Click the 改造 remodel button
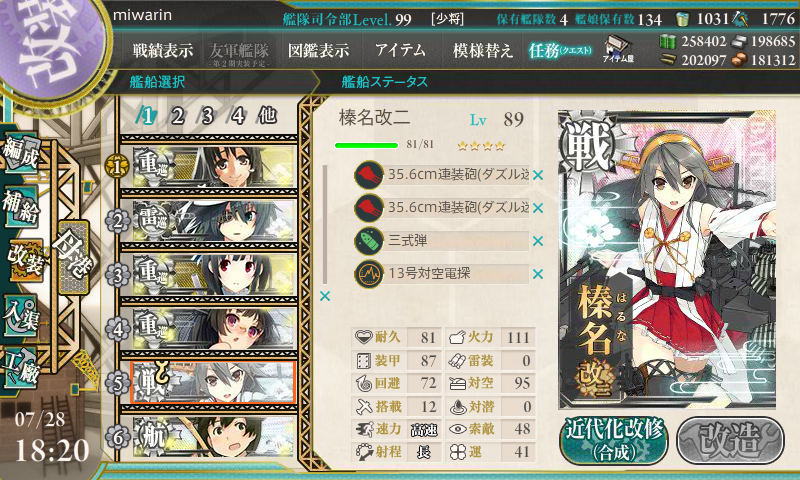This screenshot has width=800, height=480. pyautogui.click(x=730, y=440)
